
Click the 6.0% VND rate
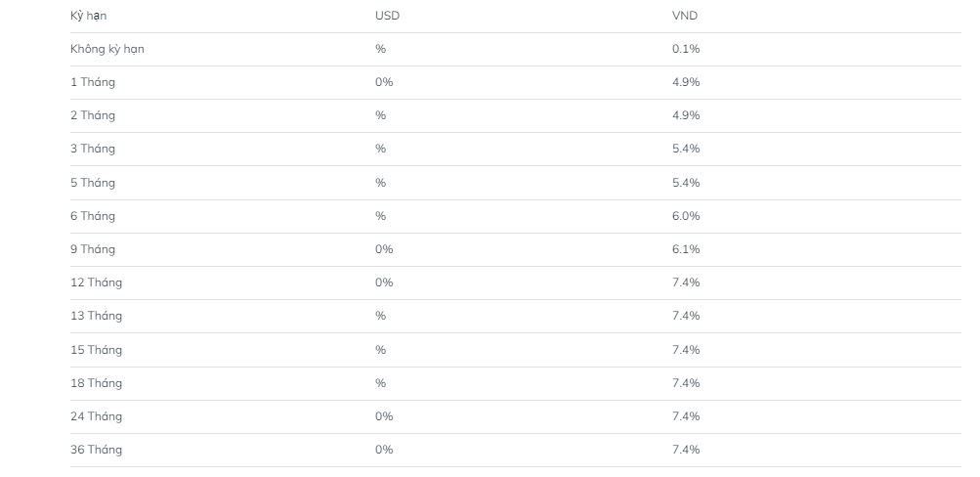click(x=686, y=216)
